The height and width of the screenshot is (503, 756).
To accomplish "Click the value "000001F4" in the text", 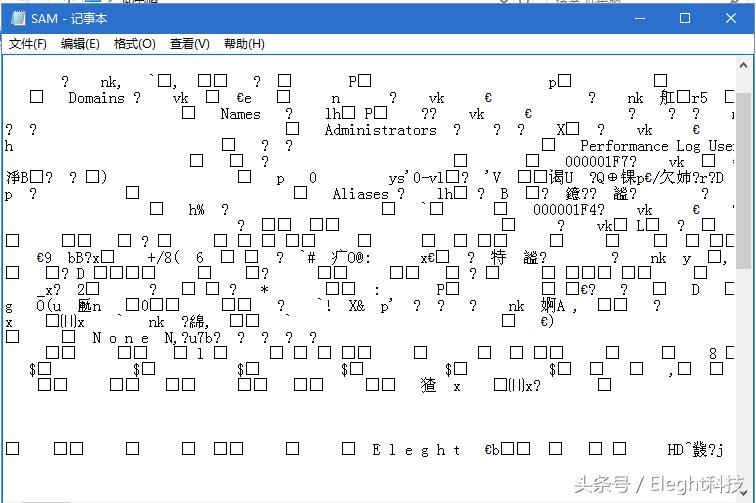I will (565, 210).
